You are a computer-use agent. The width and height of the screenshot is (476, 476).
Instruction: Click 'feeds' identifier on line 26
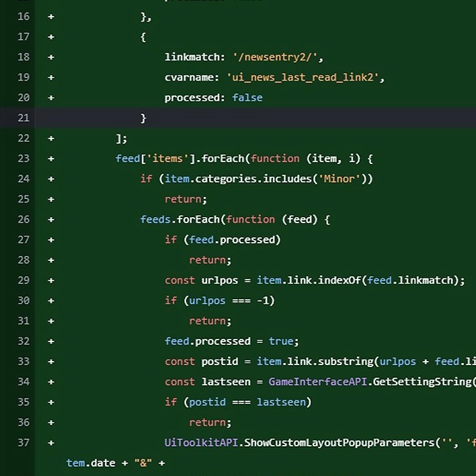point(155,219)
